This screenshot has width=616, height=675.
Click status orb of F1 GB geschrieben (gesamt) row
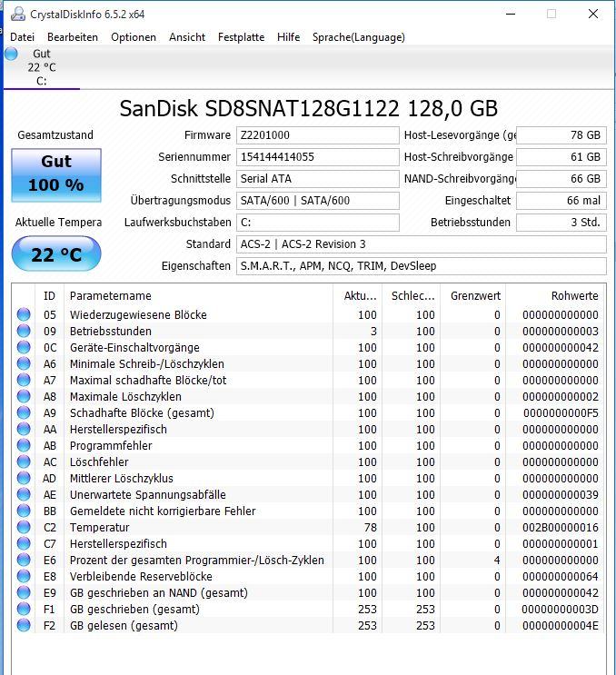(x=24, y=609)
